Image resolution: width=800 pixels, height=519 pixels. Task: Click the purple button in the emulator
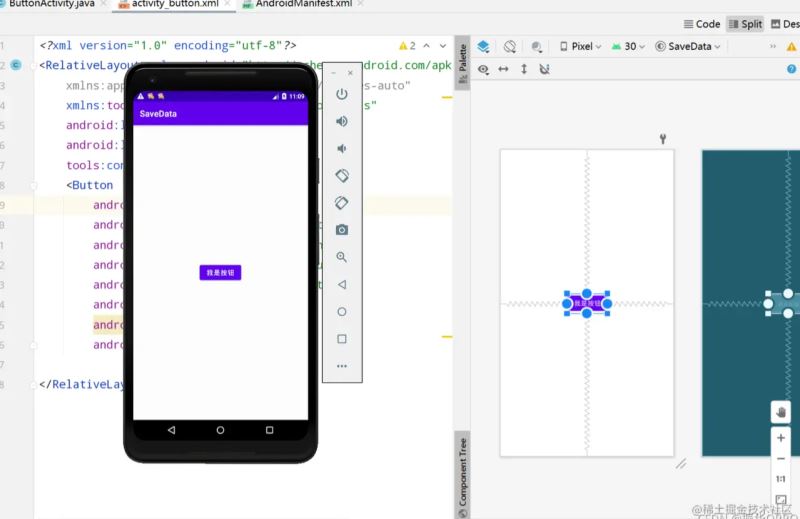coord(220,272)
